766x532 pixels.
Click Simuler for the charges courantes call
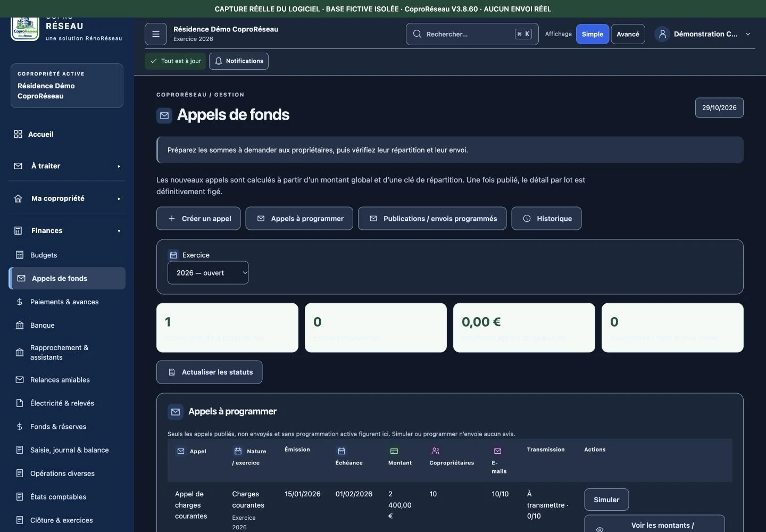(x=606, y=500)
